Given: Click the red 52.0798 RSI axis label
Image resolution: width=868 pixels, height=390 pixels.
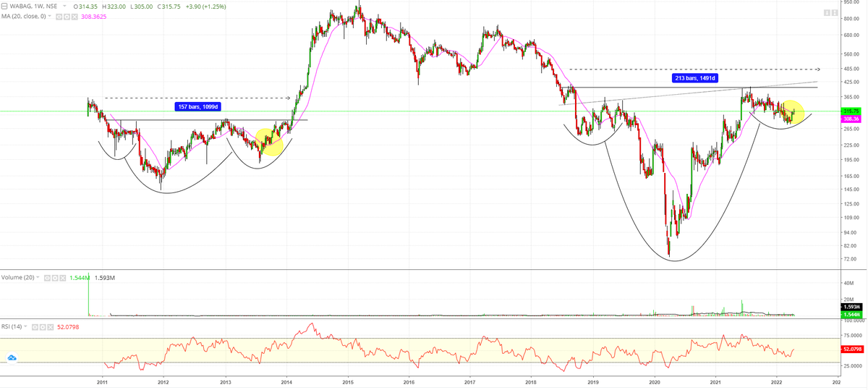Looking at the screenshot, I should [x=851, y=349].
